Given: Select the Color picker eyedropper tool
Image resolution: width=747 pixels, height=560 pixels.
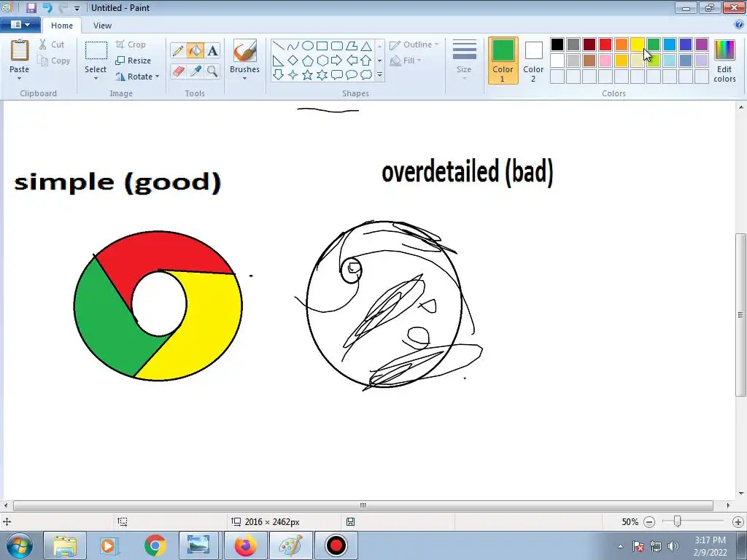Looking at the screenshot, I should coord(196,71).
